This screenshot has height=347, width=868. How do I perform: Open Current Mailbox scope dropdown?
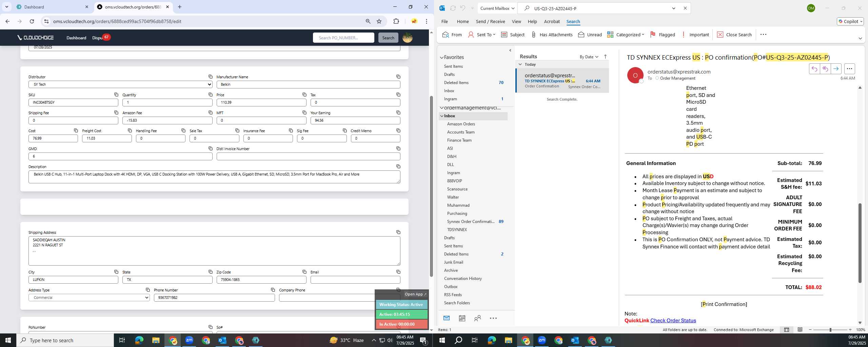tap(497, 8)
